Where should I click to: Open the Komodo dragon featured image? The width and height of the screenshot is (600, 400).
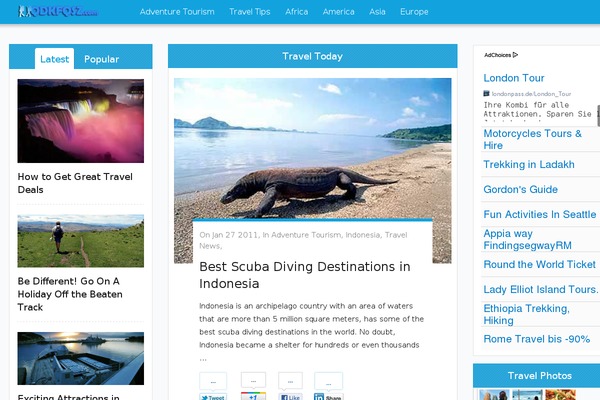313,149
